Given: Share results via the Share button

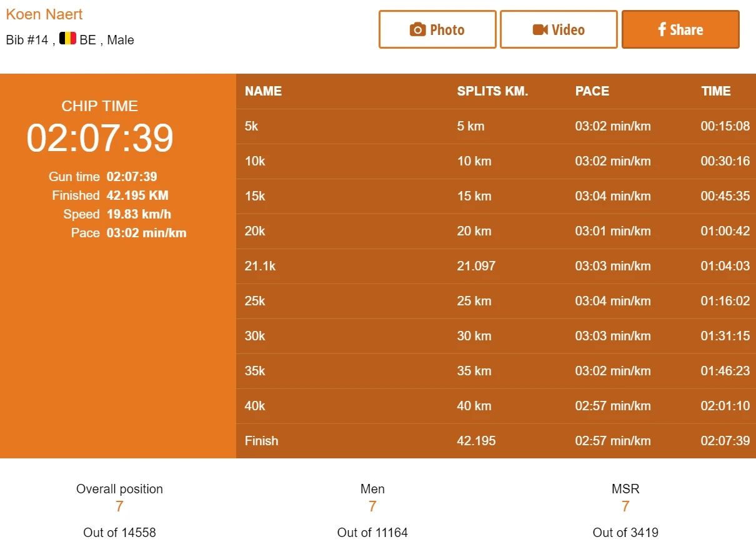Looking at the screenshot, I should 680,29.
